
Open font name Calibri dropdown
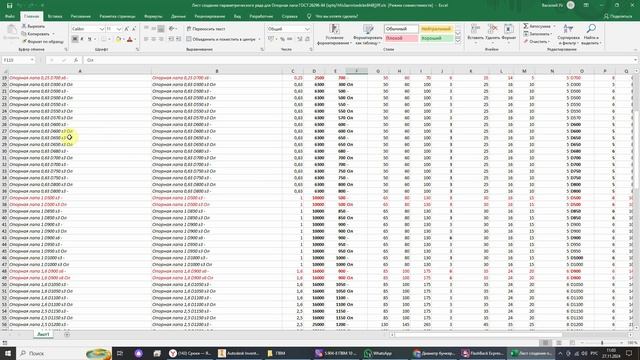pos(102,29)
